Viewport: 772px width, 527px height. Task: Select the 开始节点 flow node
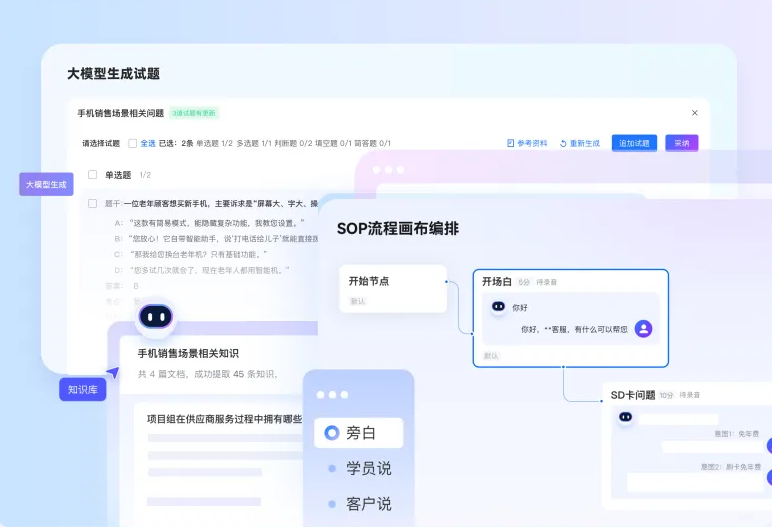click(392, 288)
